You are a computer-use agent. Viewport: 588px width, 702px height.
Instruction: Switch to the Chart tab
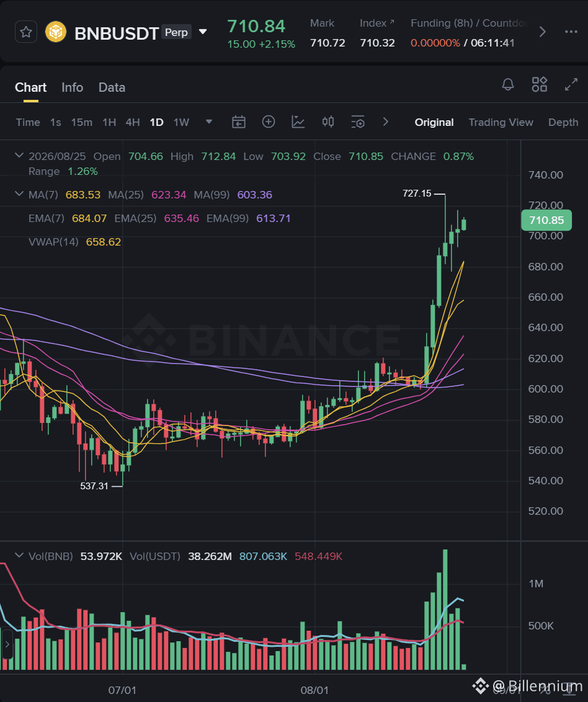[30, 87]
